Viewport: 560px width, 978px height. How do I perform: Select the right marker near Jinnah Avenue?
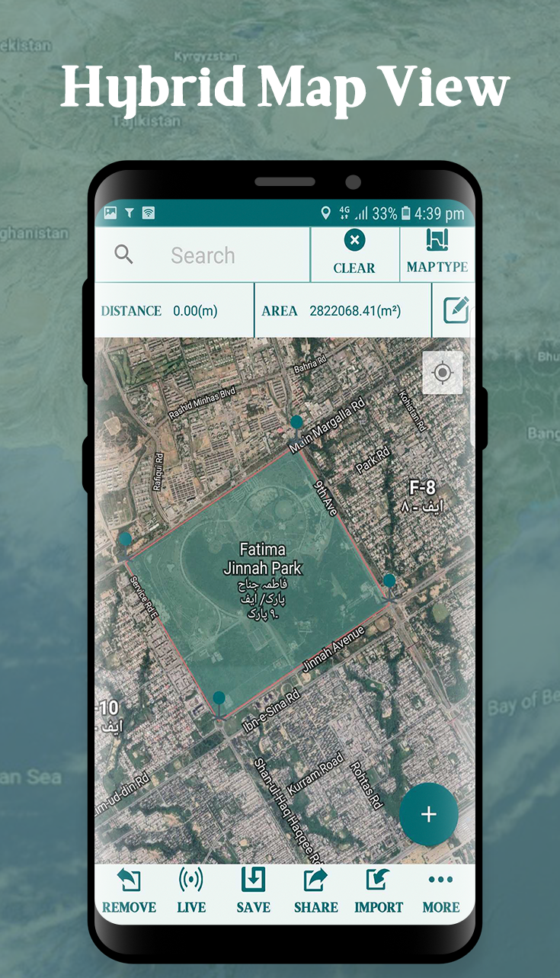389,582
